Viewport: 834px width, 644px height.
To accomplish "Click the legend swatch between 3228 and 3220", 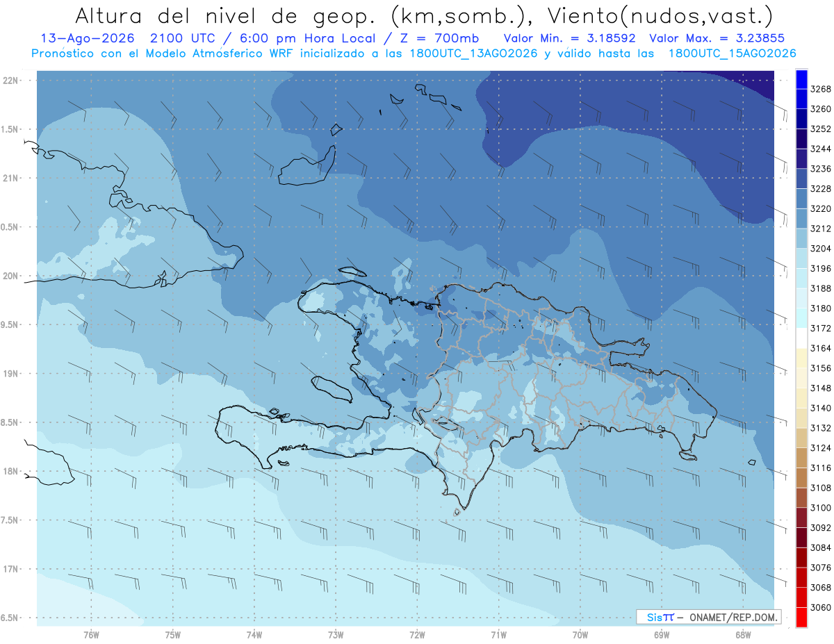I will (x=801, y=199).
